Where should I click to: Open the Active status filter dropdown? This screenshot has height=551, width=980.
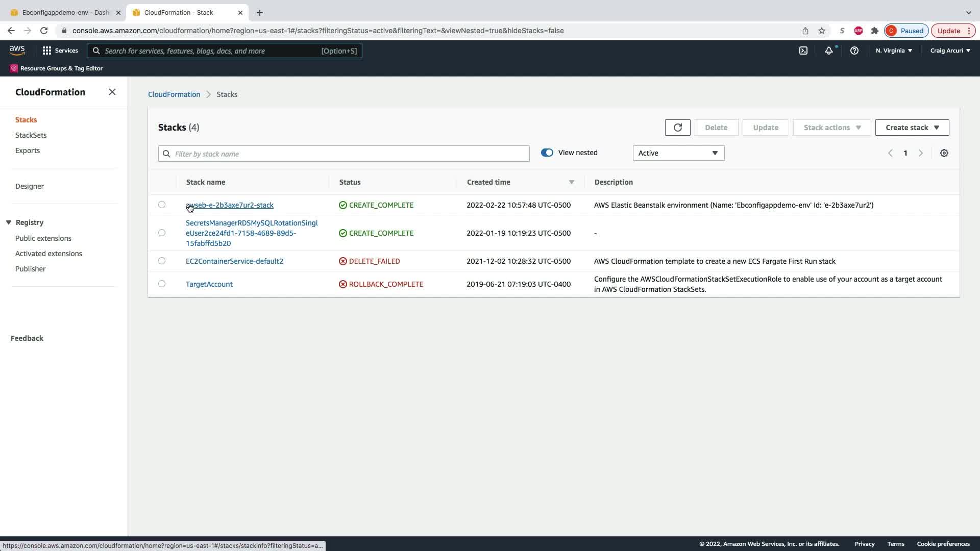point(678,153)
